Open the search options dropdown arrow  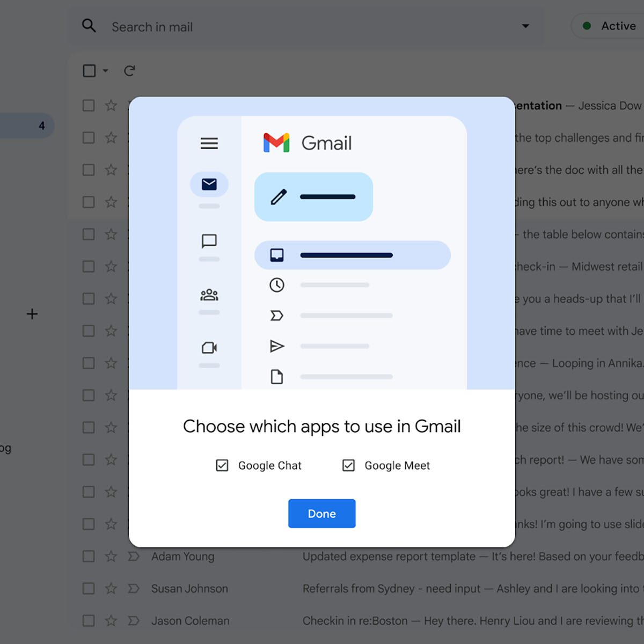[525, 26]
